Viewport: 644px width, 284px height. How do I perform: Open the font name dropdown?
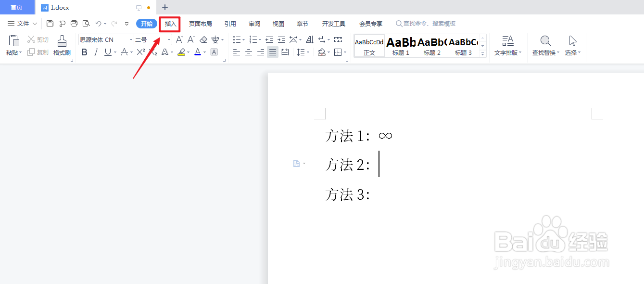click(x=131, y=39)
